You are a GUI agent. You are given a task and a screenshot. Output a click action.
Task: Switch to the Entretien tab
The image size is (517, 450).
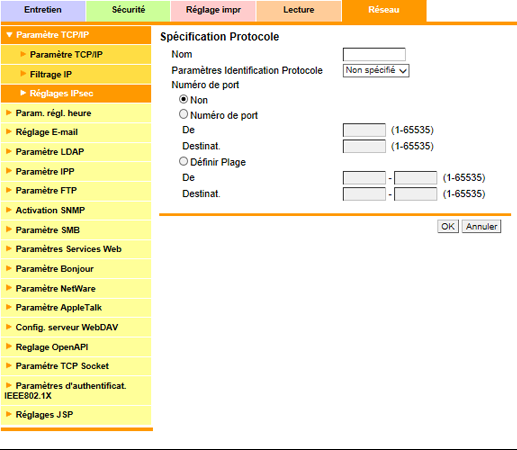[x=43, y=10]
